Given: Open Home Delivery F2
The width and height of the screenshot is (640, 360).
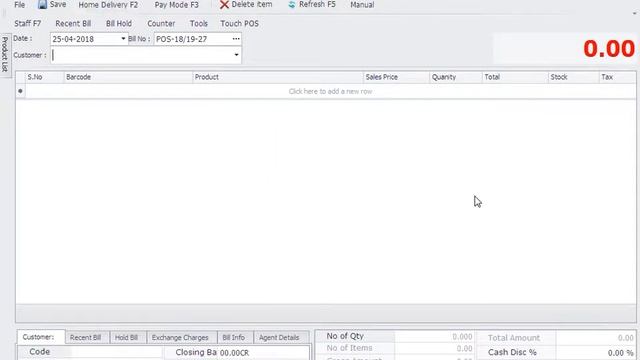Looking at the screenshot, I should click(108, 5).
